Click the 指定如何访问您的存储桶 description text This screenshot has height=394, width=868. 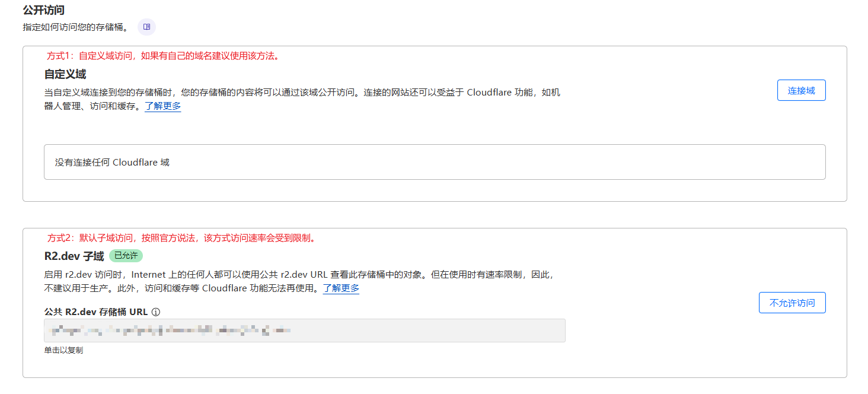75,27
